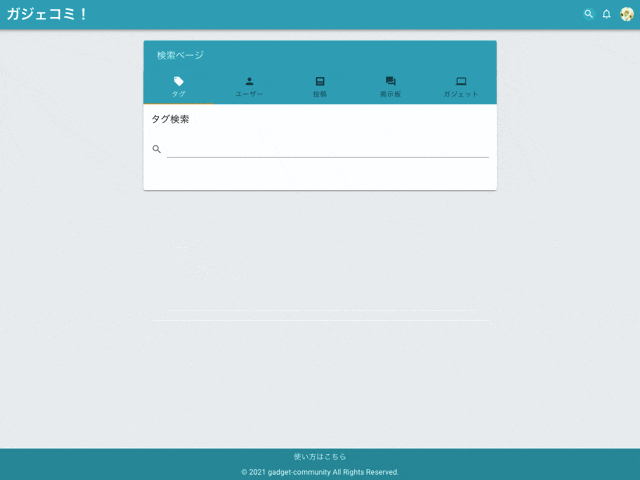Click the ガジェコミ！ site logo

point(47,14)
